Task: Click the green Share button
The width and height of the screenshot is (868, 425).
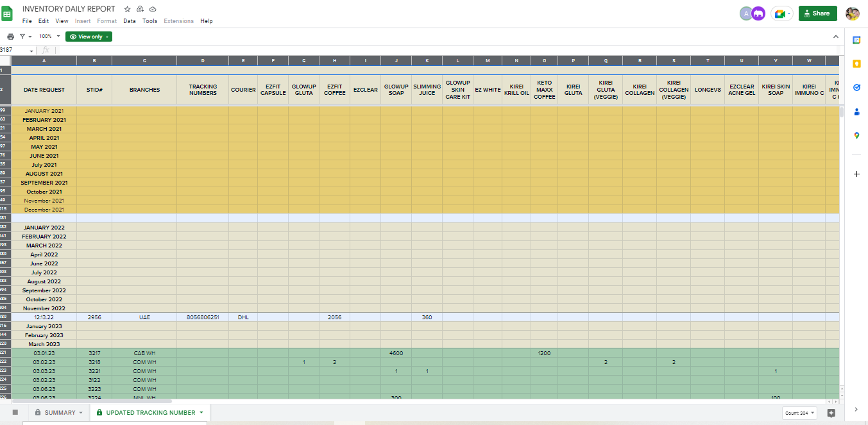Action: click(817, 13)
